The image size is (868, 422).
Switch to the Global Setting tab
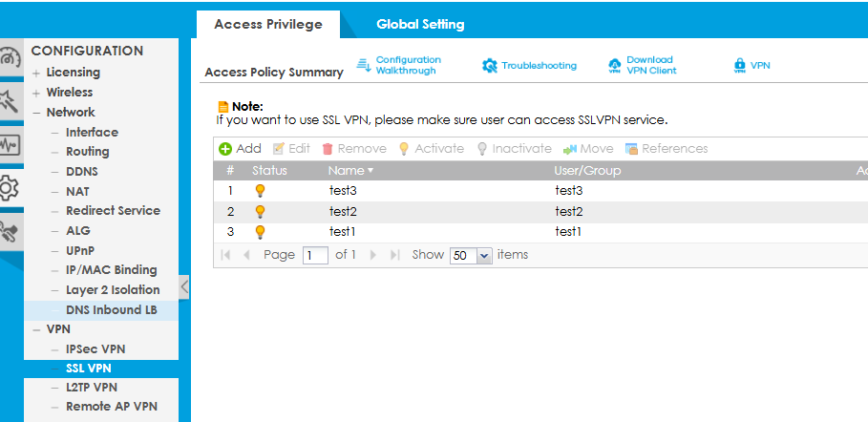pyautogui.click(x=420, y=24)
